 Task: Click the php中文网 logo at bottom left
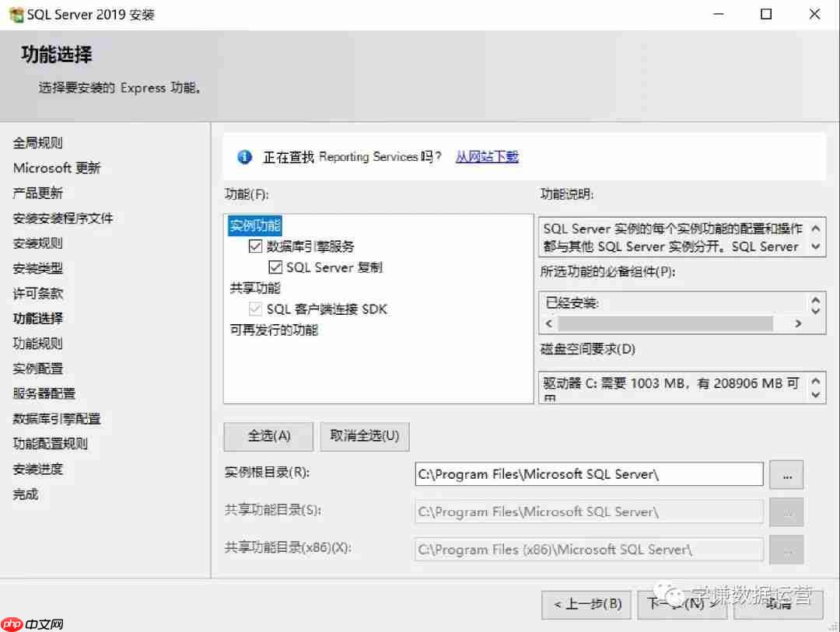point(33,622)
